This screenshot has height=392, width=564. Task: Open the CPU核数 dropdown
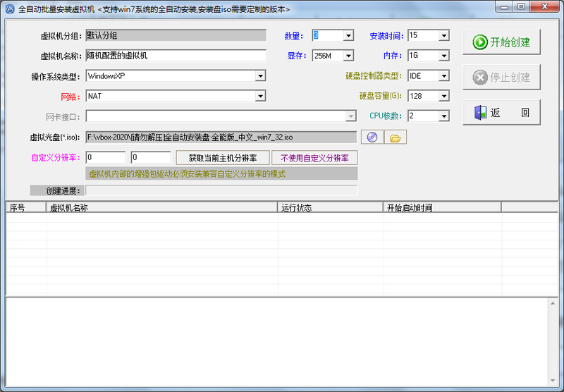(444, 116)
